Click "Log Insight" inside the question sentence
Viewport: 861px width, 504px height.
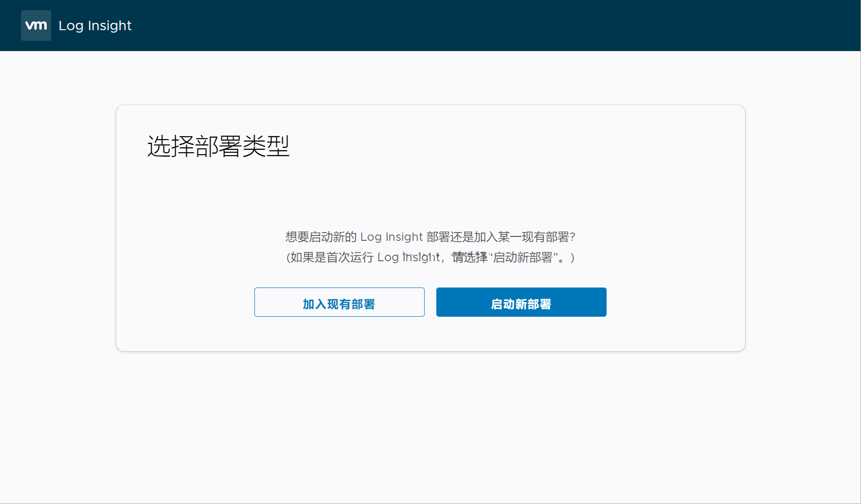click(x=391, y=237)
